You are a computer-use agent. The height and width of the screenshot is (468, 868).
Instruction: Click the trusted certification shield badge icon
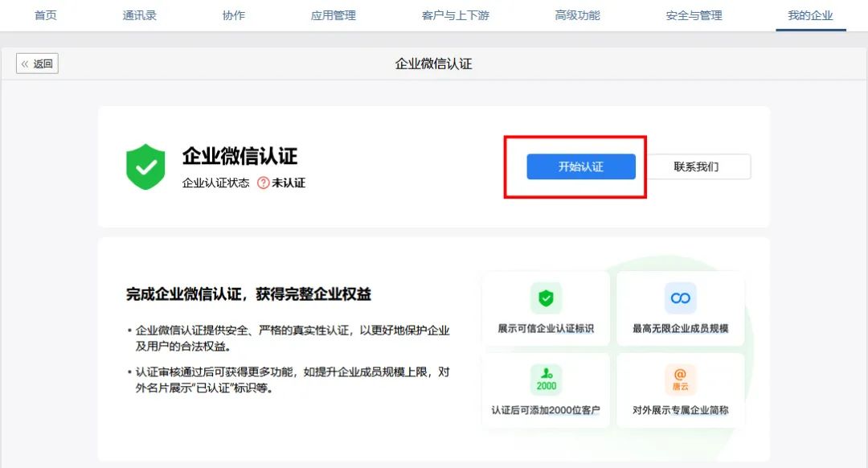pos(546,298)
